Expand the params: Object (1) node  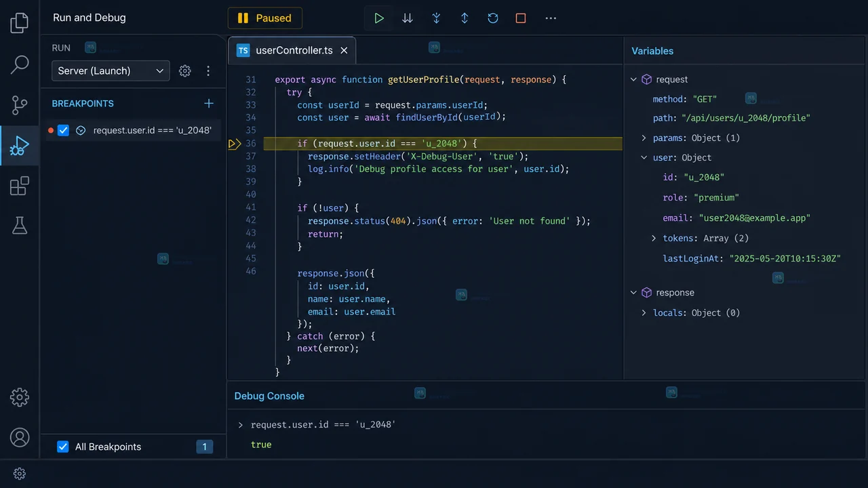[644, 138]
